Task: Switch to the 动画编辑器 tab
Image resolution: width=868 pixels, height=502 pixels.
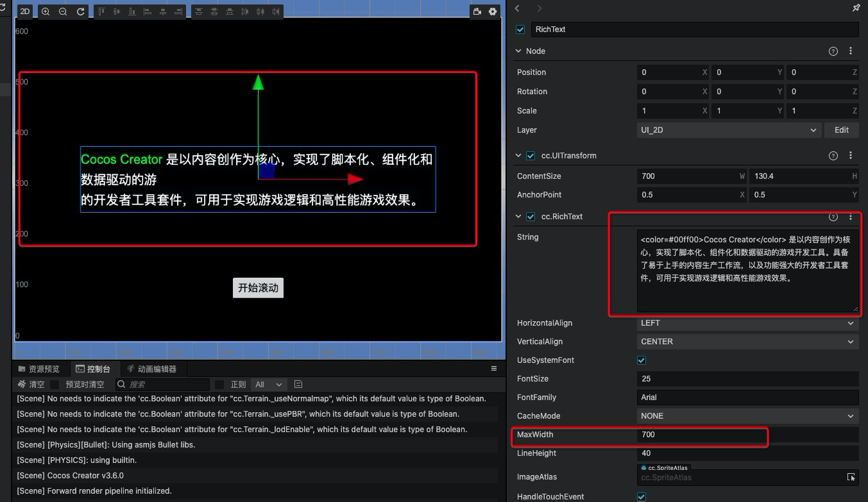Action: coord(151,369)
